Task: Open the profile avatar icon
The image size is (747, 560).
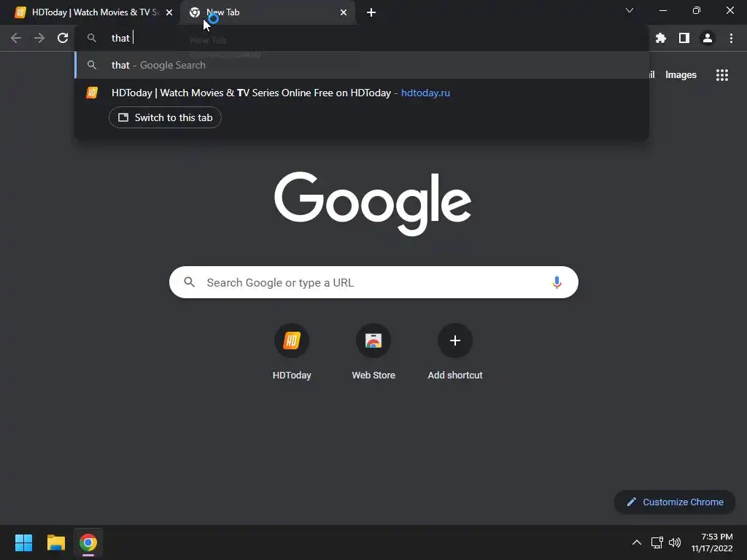Action: coord(708,38)
